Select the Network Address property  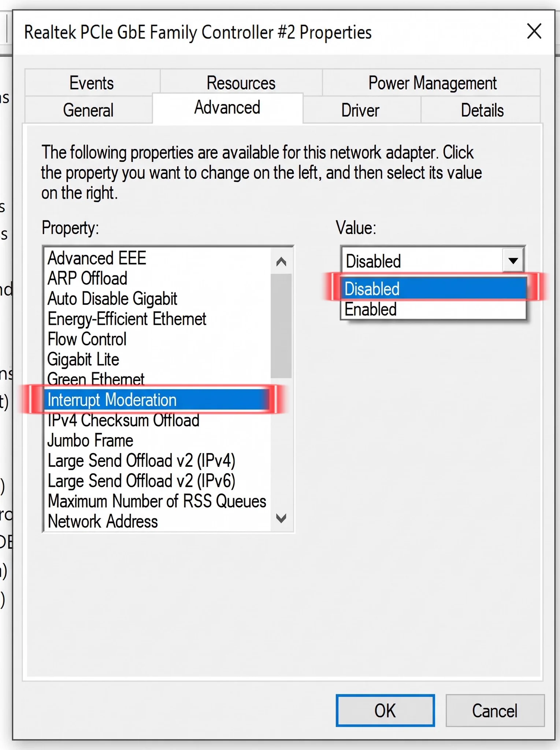point(157,521)
